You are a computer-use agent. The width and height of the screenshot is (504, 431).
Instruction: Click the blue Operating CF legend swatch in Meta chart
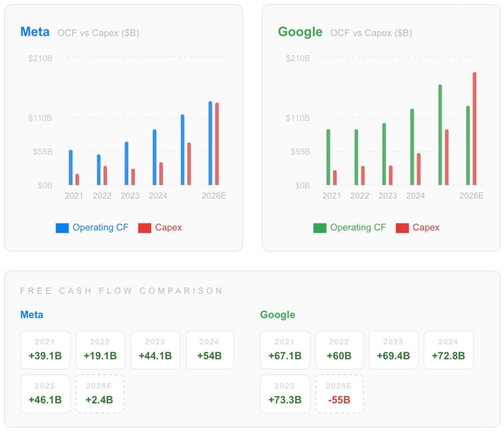pos(62,228)
